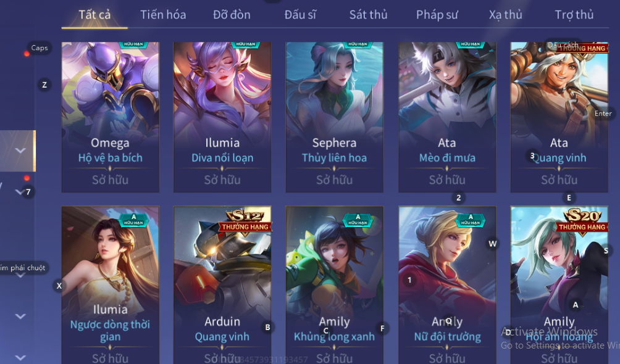This screenshot has height=364, width=620.
Task: Click the Hữu hạn badge on Sephera card
Action: [x=358, y=44]
